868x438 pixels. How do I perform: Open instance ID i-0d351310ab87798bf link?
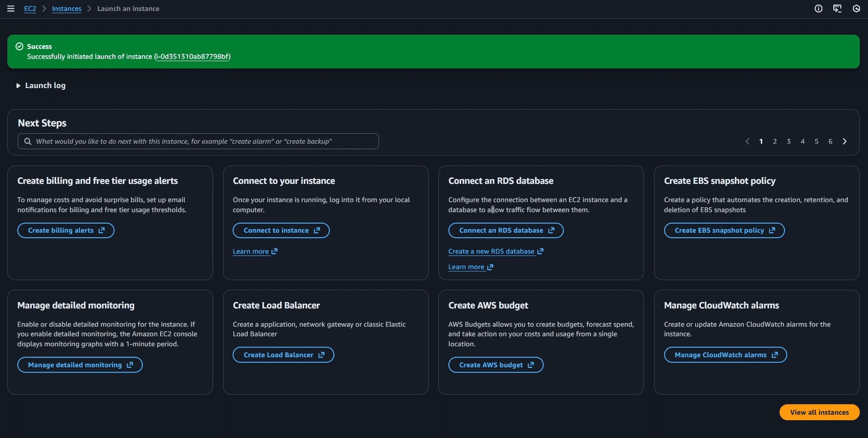pyautogui.click(x=192, y=57)
